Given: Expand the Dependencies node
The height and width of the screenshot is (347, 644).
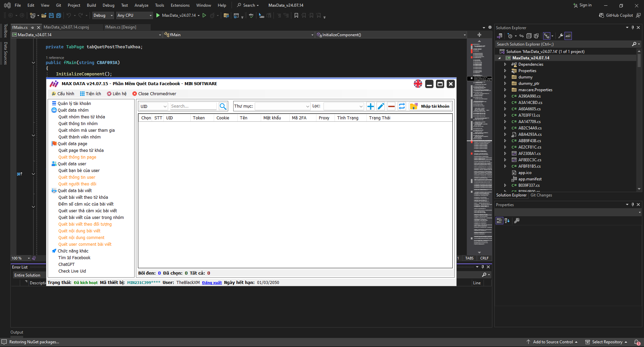Looking at the screenshot, I should (x=505, y=64).
